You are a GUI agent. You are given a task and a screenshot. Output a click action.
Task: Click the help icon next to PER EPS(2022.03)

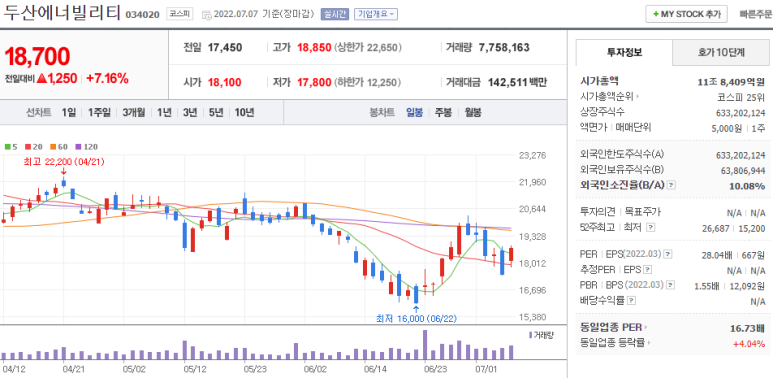pos(668,254)
